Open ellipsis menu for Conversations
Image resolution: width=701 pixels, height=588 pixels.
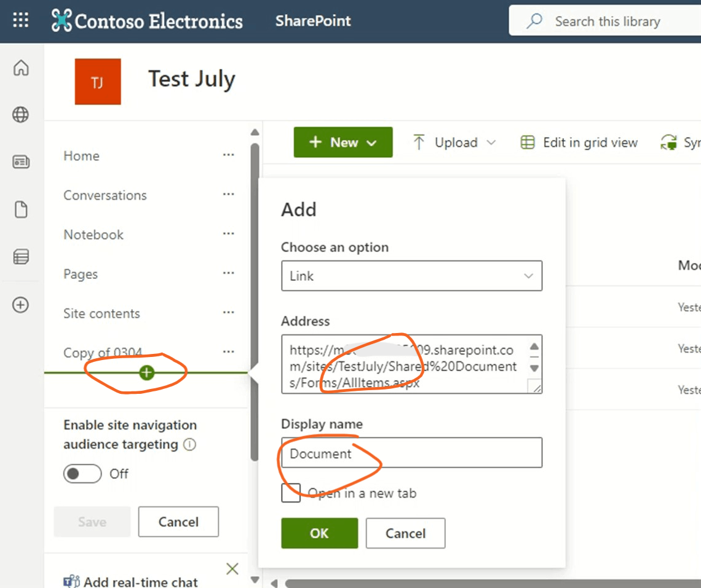coord(229,194)
